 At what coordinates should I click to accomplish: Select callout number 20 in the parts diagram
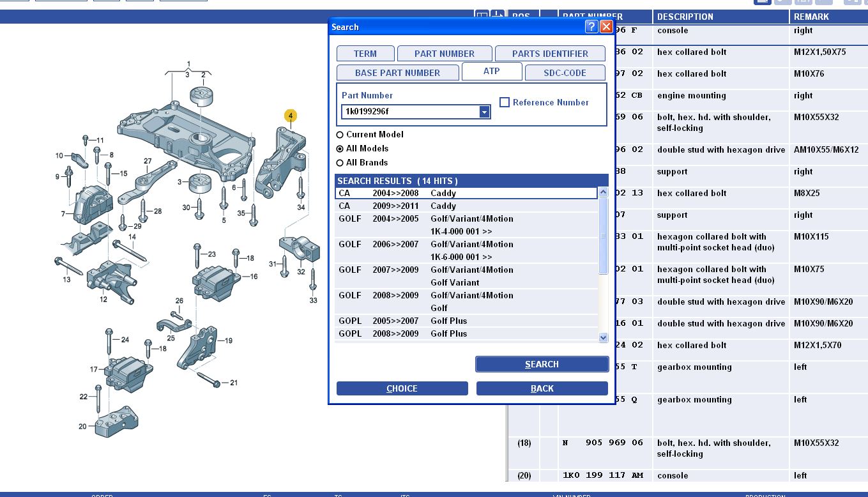click(82, 427)
